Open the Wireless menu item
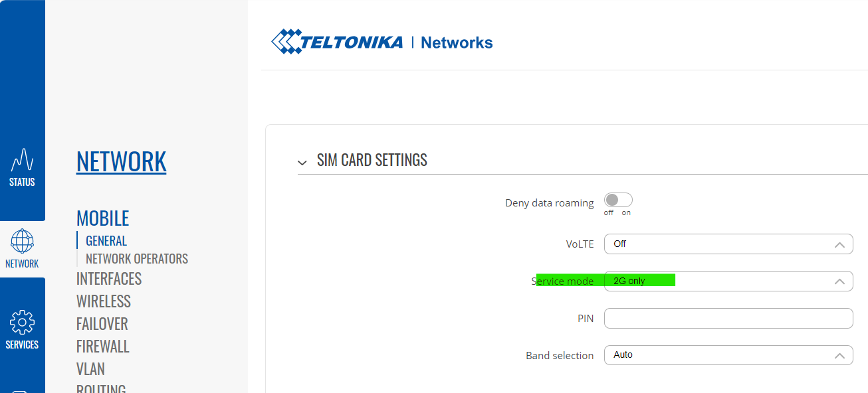This screenshot has height=393, width=868. (104, 301)
